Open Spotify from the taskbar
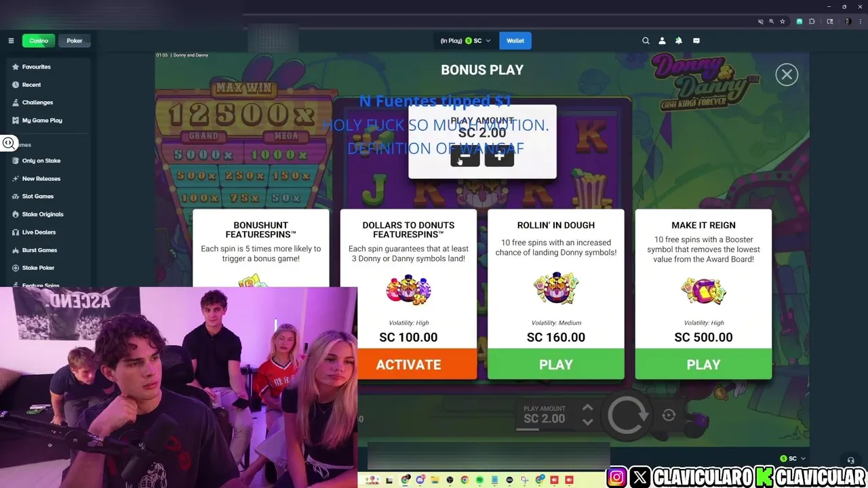The width and height of the screenshot is (868, 488). click(479, 480)
